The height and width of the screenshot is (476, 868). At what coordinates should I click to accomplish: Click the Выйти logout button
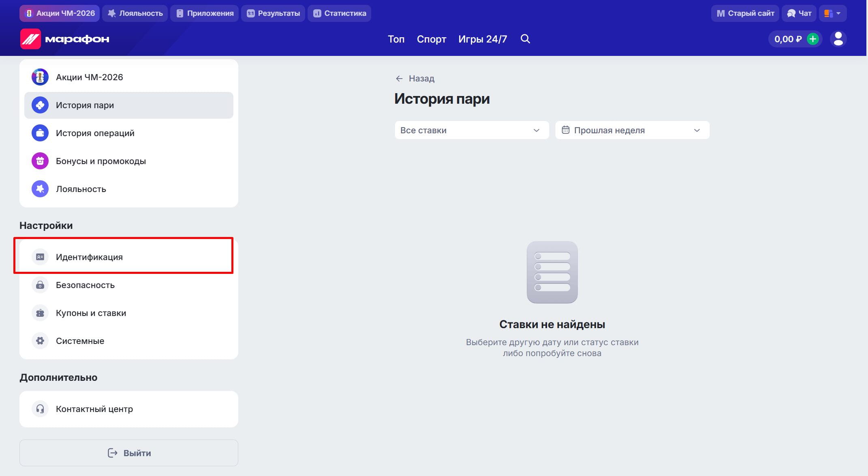coord(129,453)
